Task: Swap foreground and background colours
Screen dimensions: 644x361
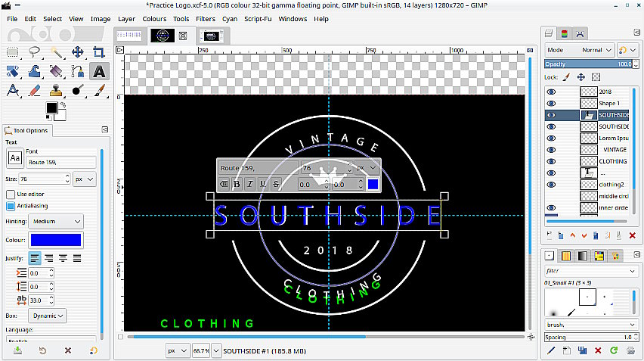Action: coord(63,105)
